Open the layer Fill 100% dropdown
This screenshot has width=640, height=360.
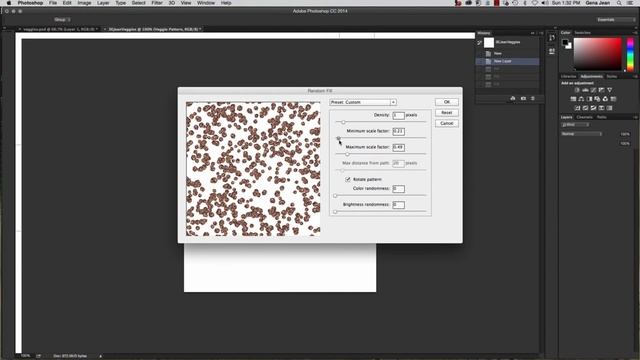point(624,143)
